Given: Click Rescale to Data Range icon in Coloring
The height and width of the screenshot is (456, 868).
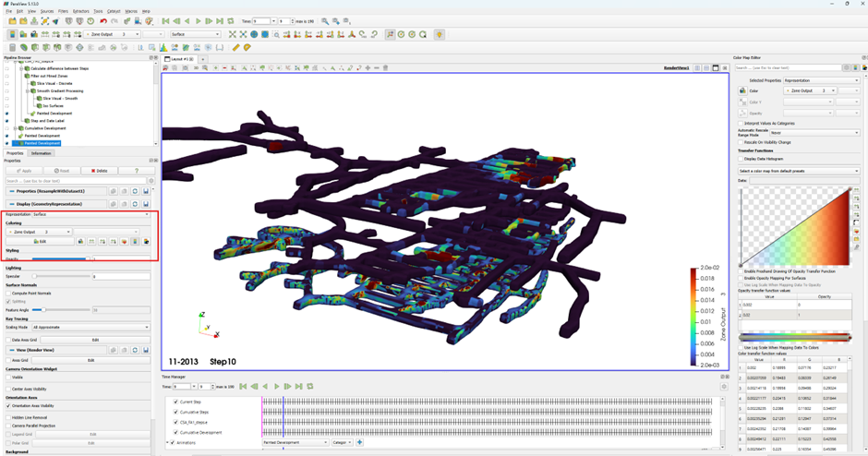Looking at the screenshot, I should point(91,241).
